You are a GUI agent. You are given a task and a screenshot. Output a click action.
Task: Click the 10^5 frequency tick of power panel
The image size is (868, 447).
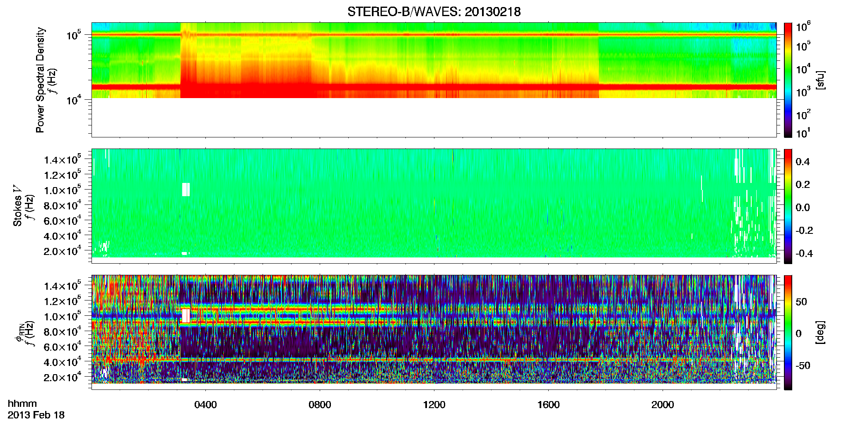click(73, 35)
